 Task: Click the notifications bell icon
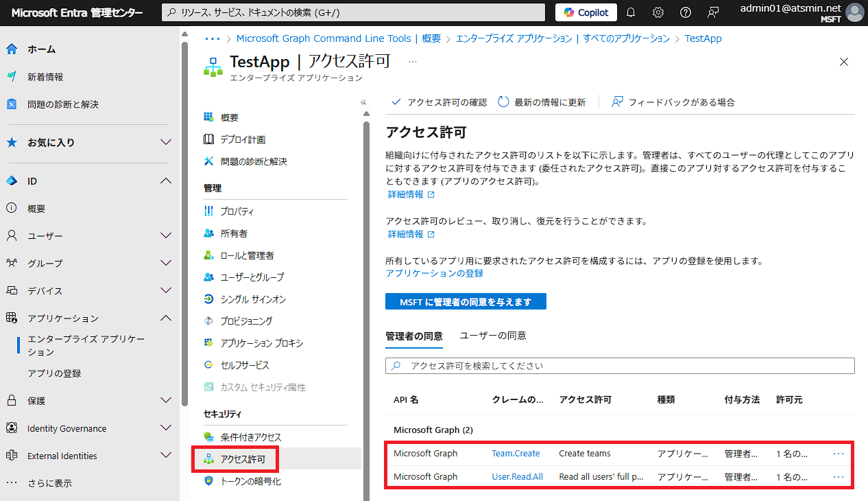click(x=630, y=12)
